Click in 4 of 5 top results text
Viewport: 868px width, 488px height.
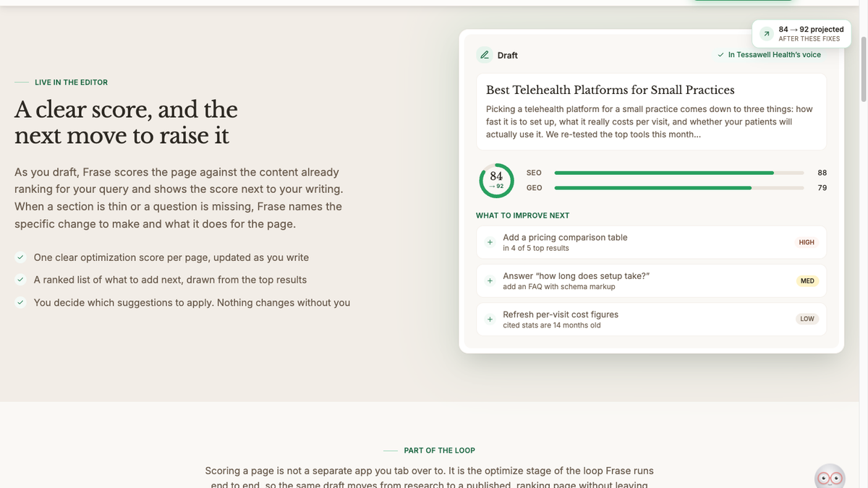pos(536,248)
